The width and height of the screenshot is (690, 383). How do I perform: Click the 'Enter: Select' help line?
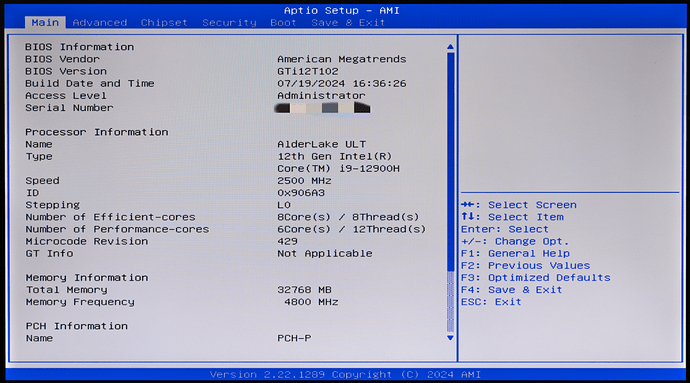tap(505, 229)
